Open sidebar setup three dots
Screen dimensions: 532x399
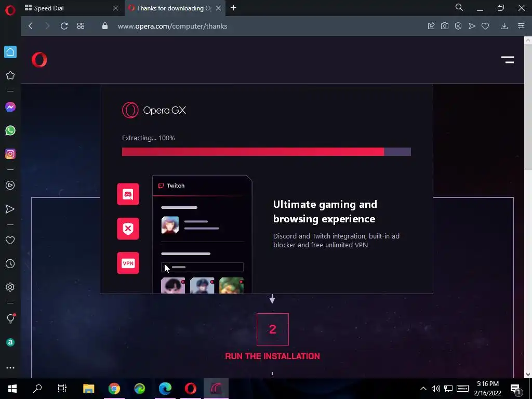[x=10, y=368]
